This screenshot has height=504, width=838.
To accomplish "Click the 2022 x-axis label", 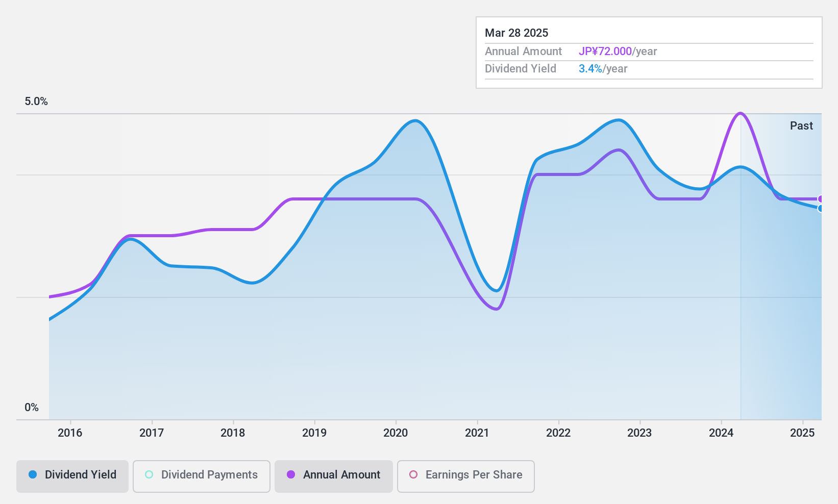I will 558,433.
